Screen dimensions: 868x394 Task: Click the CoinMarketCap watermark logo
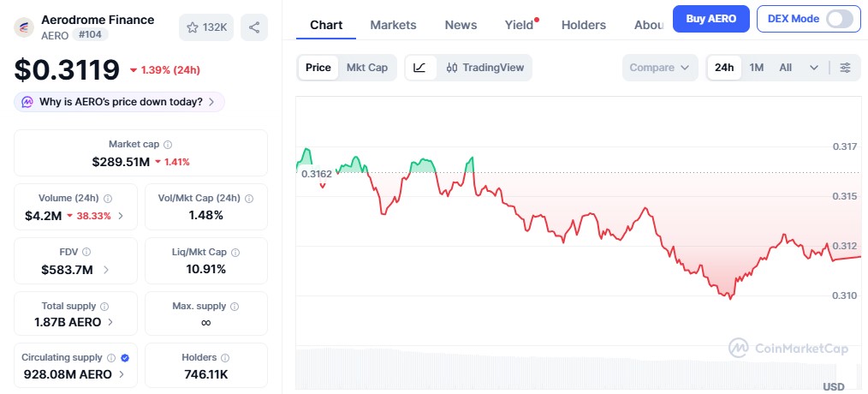(788, 348)
